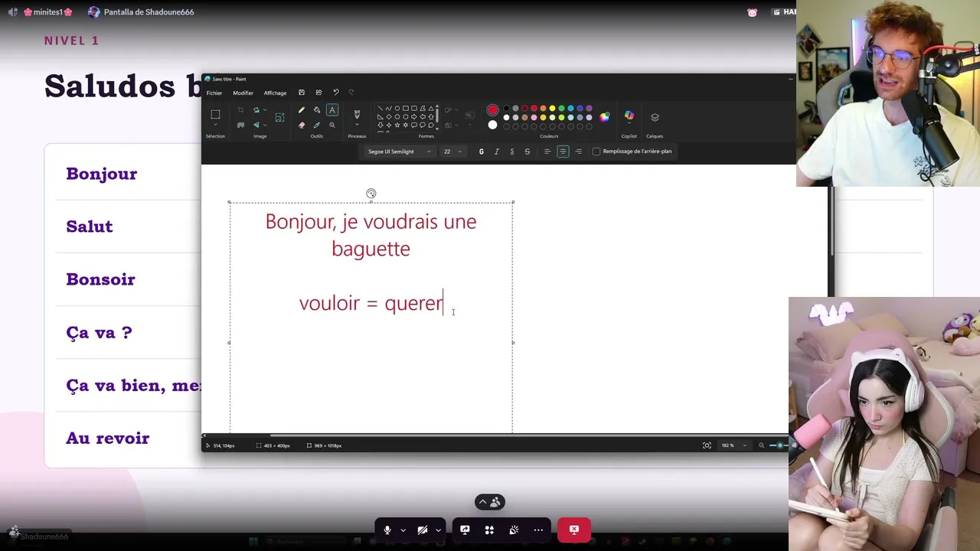Stop screen sharing with red button
Image resolution: width=980 pixels, height=551 pixels.
tap(574, 530)
